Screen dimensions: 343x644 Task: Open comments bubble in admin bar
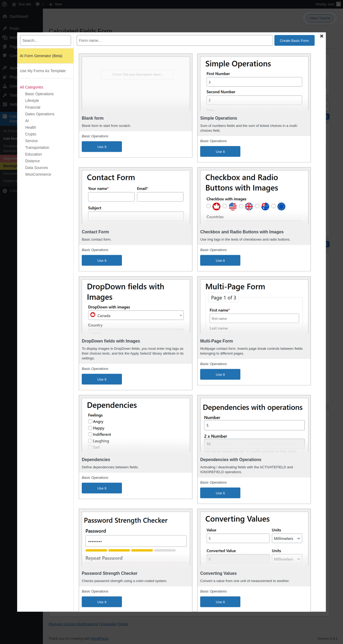pos(38,4)
